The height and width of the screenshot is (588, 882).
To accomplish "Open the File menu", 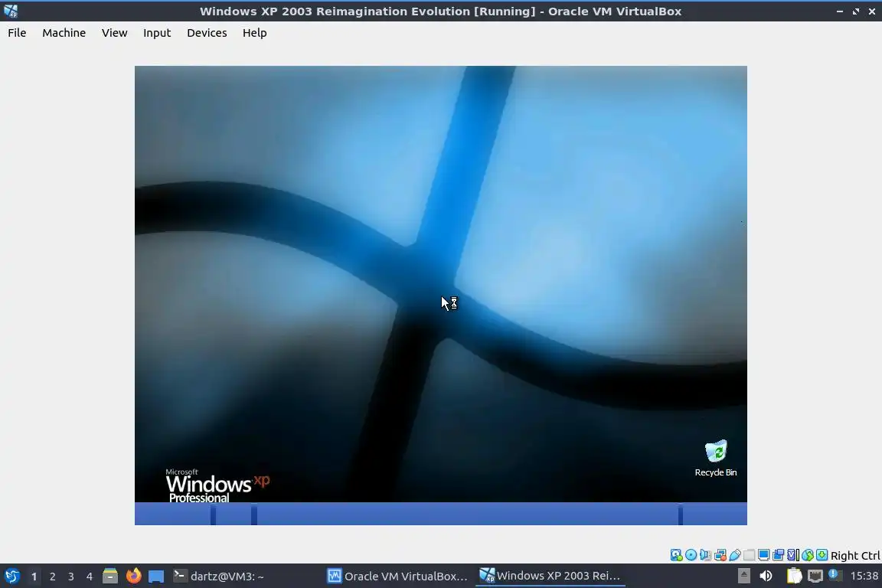I will [x=17, y=33].
